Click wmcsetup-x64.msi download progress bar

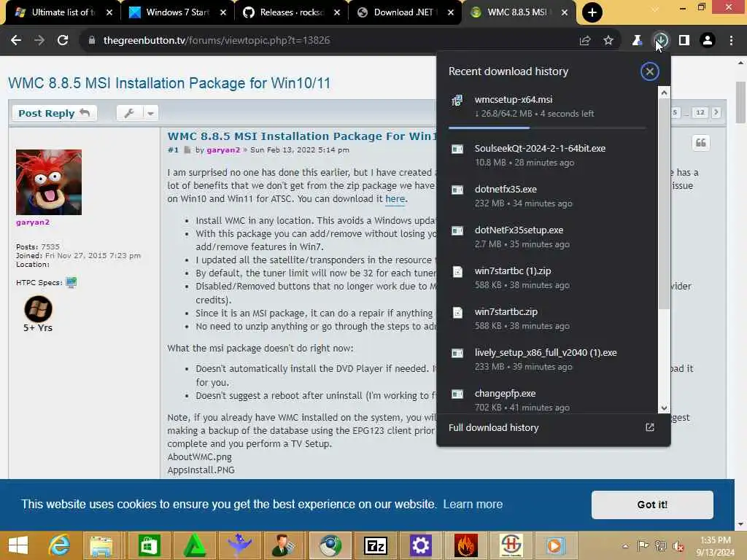(547, 128)
